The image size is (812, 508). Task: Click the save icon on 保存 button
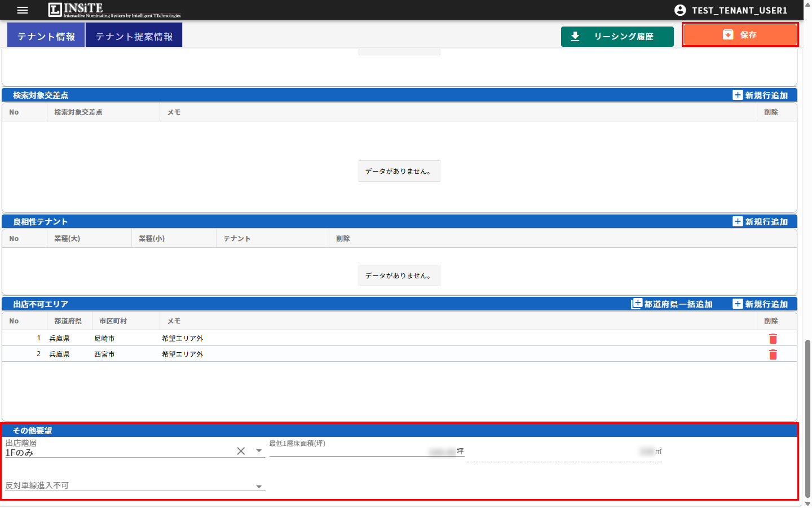tap(727, 34)
